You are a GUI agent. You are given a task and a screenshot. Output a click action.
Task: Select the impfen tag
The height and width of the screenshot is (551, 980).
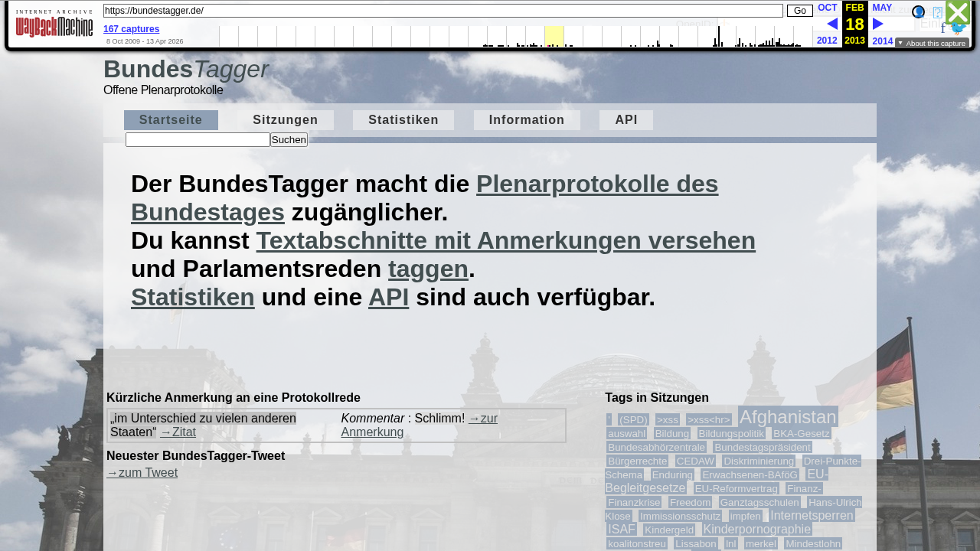point(745,516)
